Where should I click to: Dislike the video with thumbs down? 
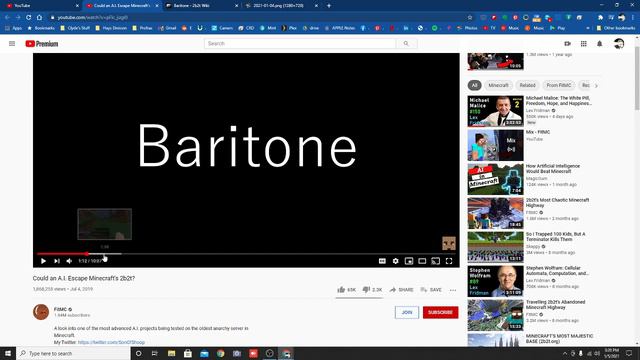pyautogui.click(x=372, y=290)
